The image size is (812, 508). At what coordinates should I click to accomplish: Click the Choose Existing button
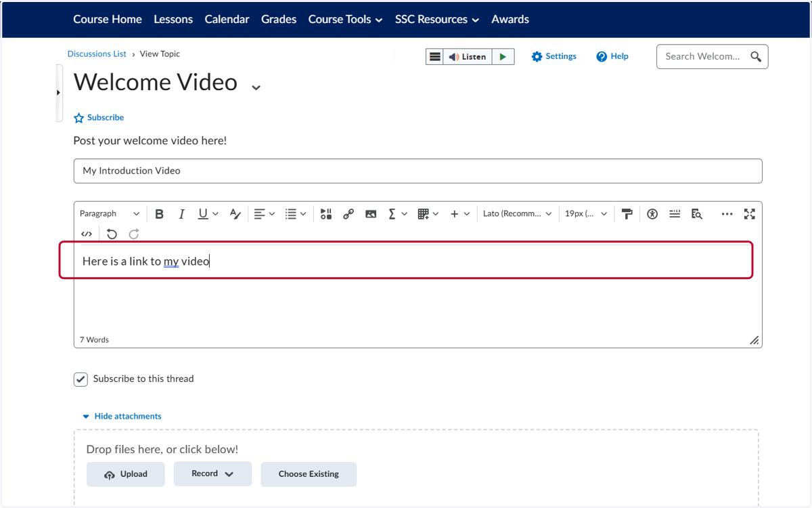(309, 474)
